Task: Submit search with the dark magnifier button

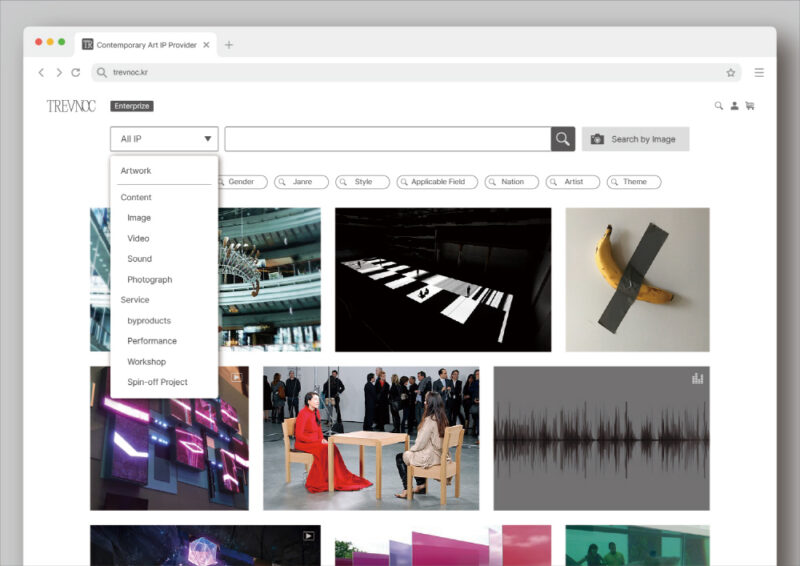Action: [563, 139]
